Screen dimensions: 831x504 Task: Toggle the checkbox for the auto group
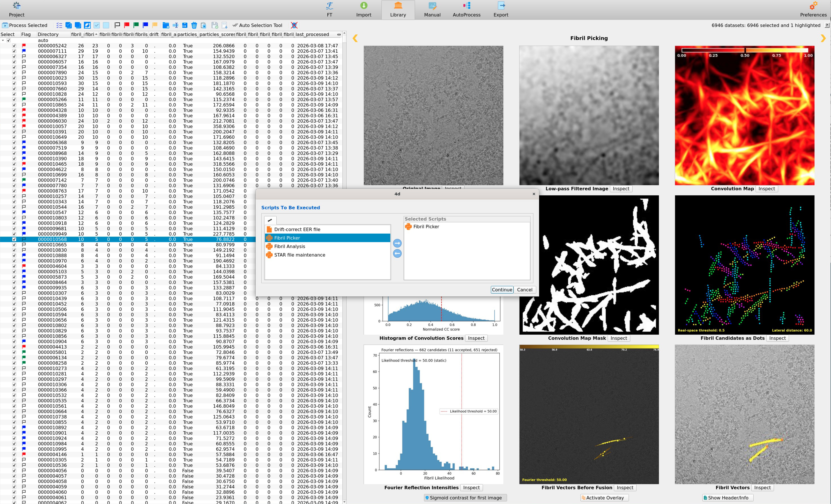[x=9, y=40]
